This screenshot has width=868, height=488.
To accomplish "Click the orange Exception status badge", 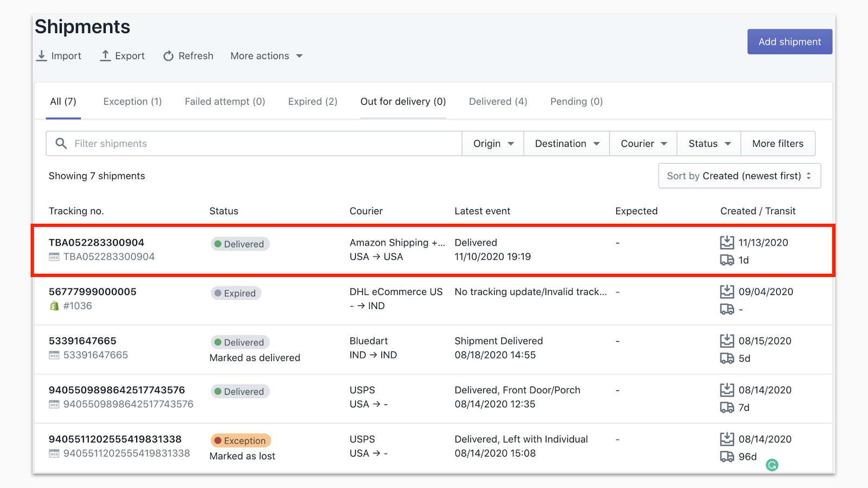I will pyautogui.click(x=241, y=440).
